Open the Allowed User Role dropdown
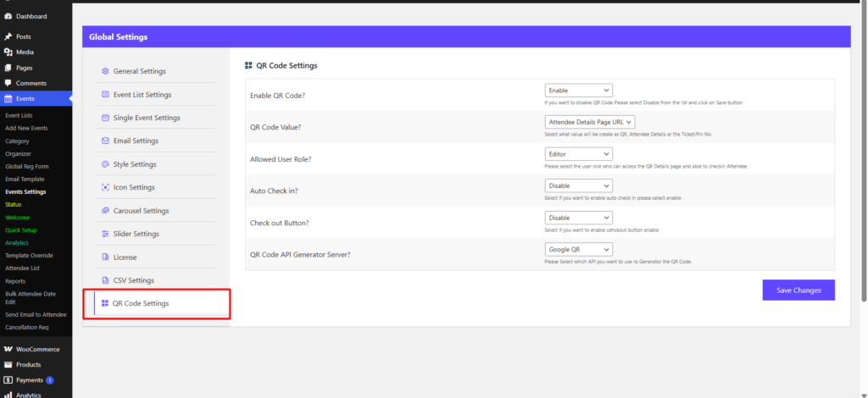Image resolution: width=868 pixels, height=398 pixels. click(x=578, y=154)
